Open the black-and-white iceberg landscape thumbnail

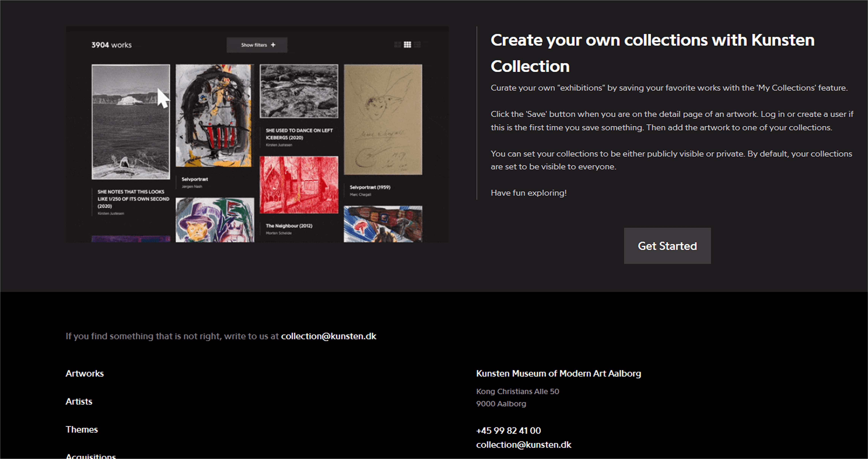coord(131,122)
